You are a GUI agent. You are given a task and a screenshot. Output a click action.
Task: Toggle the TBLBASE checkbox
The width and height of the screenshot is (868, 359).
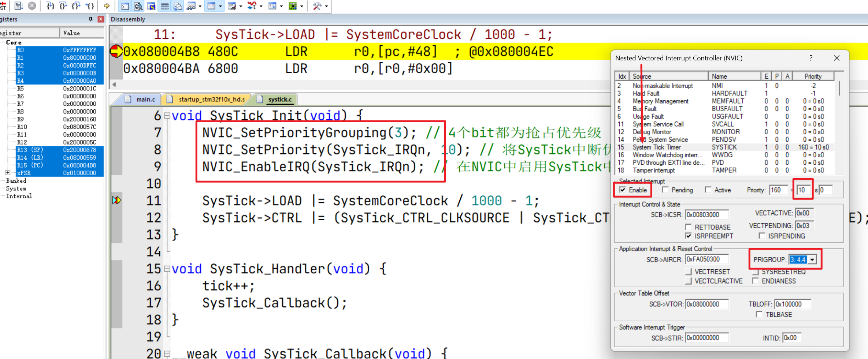759,314
